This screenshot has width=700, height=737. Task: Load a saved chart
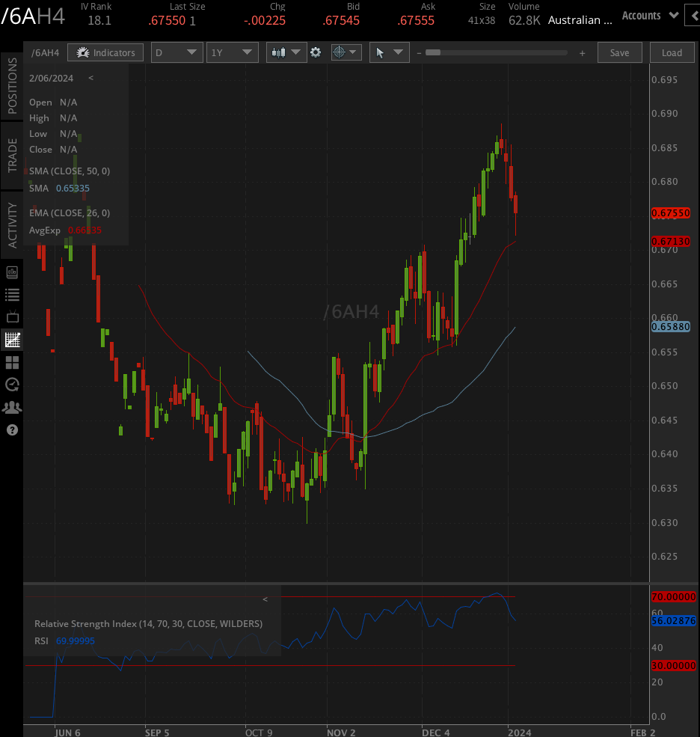672,52
